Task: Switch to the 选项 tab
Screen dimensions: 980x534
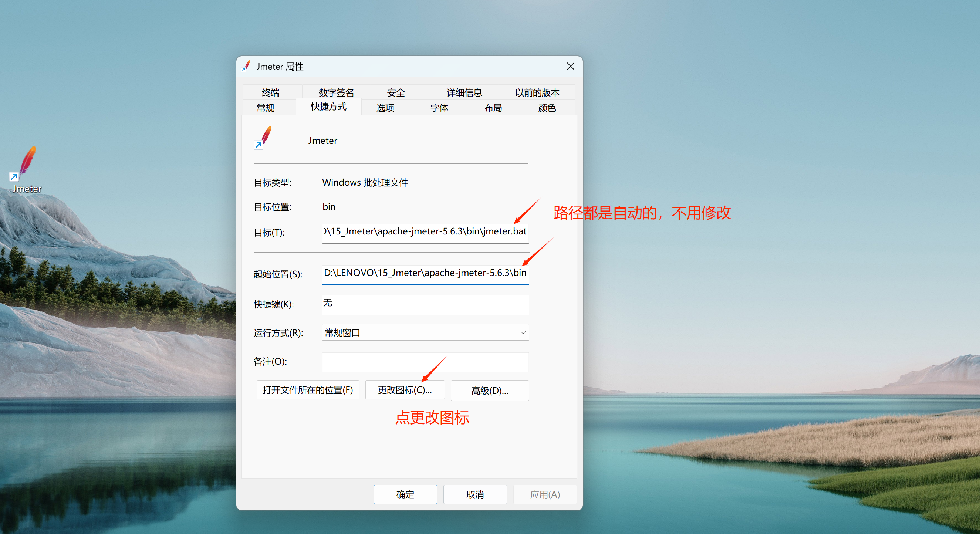Action: (x=385, y=108)
